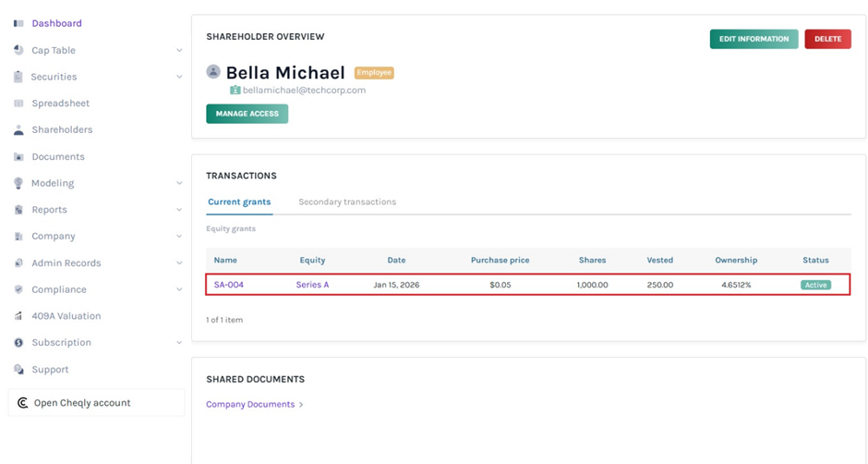Screen dimensions: 868x464
Task: Click the email badge icon beside bellamichael@techcorp.com
Action: coord(235,90)
